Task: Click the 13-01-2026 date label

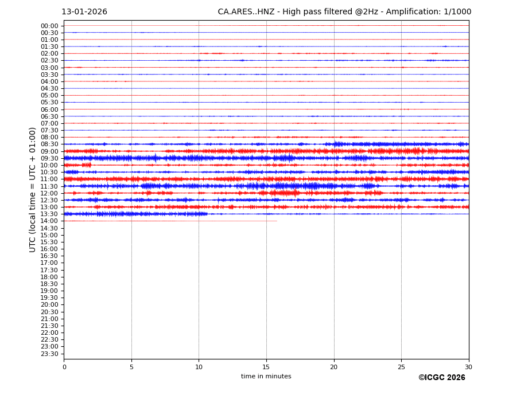Action: coord(84,12)
